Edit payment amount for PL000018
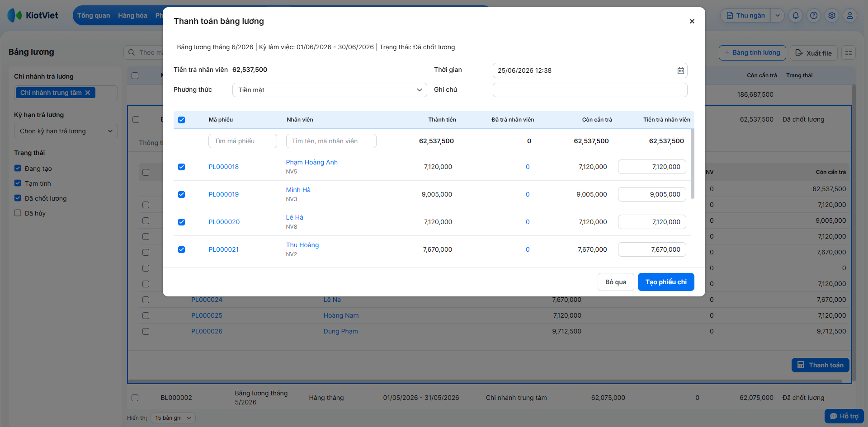This screenshot has width=868, height=427. (652, 167)
